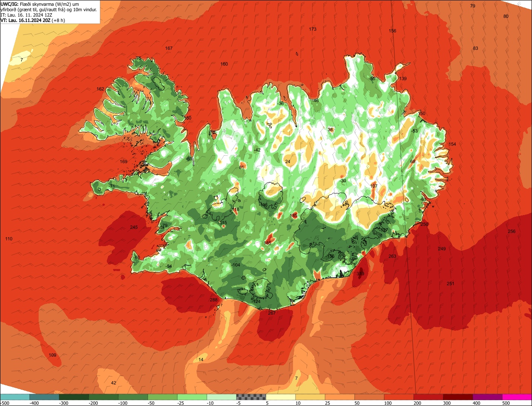
Task: Click the flux value 139 near the northeast coast
Action: (x=403, y=78)
